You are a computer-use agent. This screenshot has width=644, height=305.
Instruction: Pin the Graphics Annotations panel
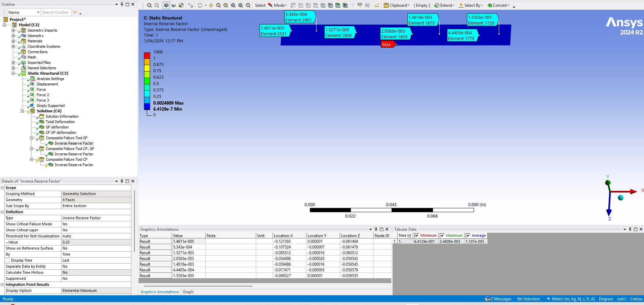coord(376,229)
